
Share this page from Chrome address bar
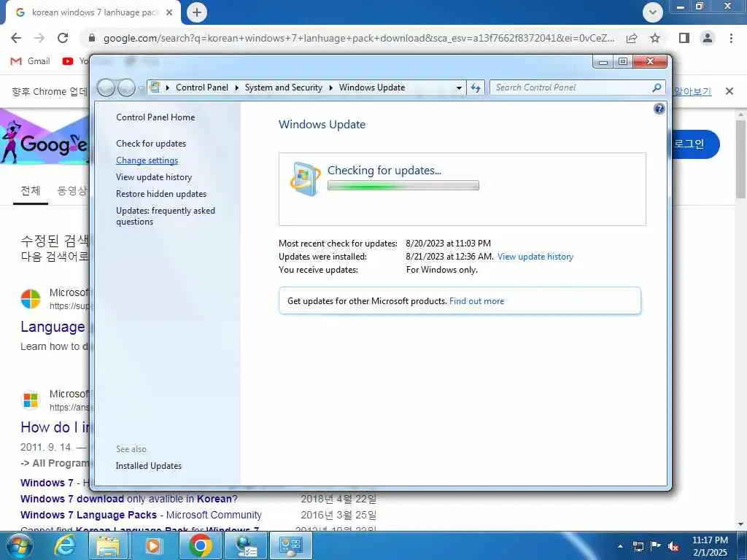pos(632,38)
